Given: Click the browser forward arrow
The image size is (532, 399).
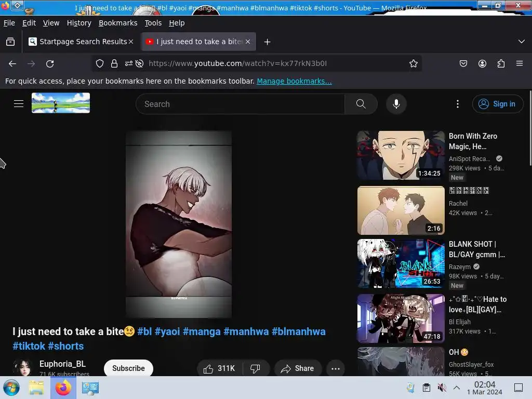Looking at the screenshot, I should tap(31, 63).
